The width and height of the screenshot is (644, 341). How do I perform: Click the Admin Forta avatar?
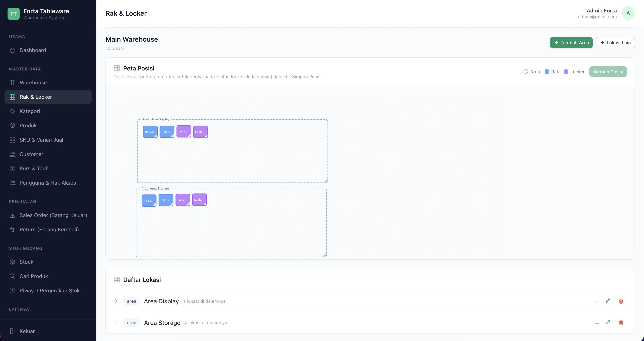point(628,13)
